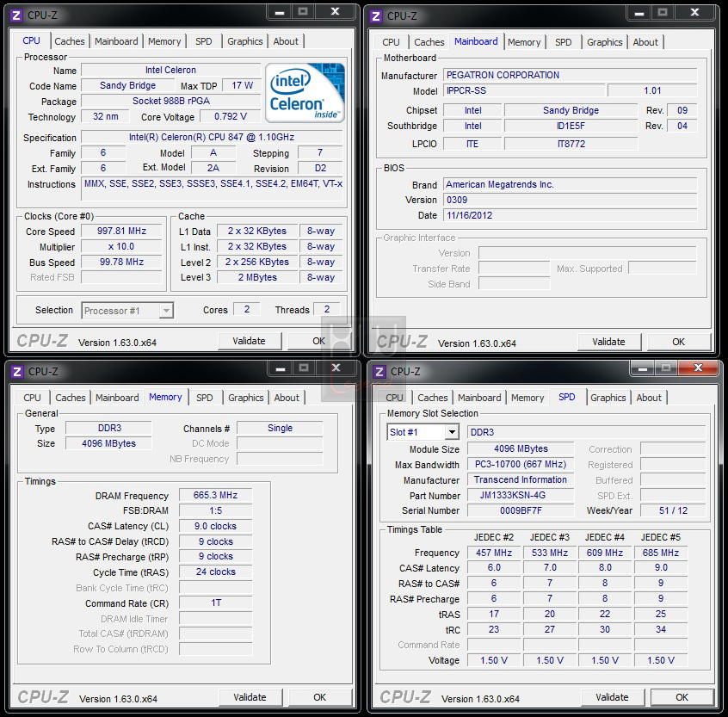The width and height of the screenshot is (728, 717).
Task: Open About tab in SPD window
Action: coord(649,398)
